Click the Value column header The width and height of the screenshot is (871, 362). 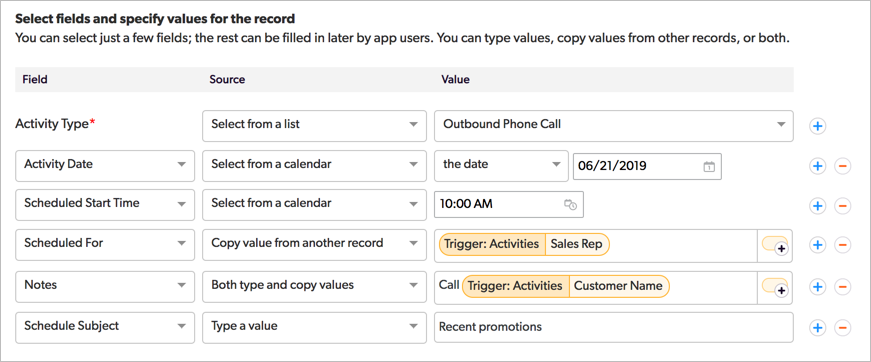coord(455,79)
